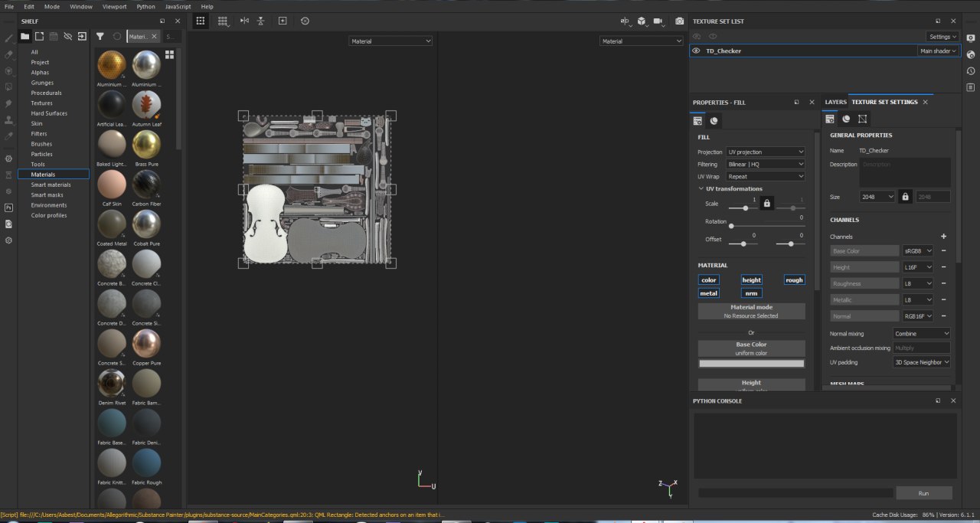980x523 pixels.
Task: Click the Base Color uniform color button
Action: click(x=751, y=348)
